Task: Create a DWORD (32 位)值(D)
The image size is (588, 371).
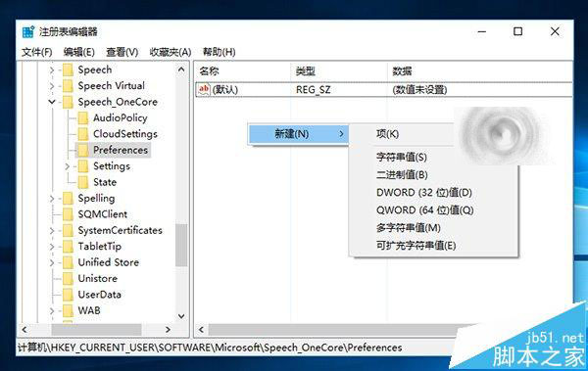Action: pyautogui.click(x=423, y=193)
